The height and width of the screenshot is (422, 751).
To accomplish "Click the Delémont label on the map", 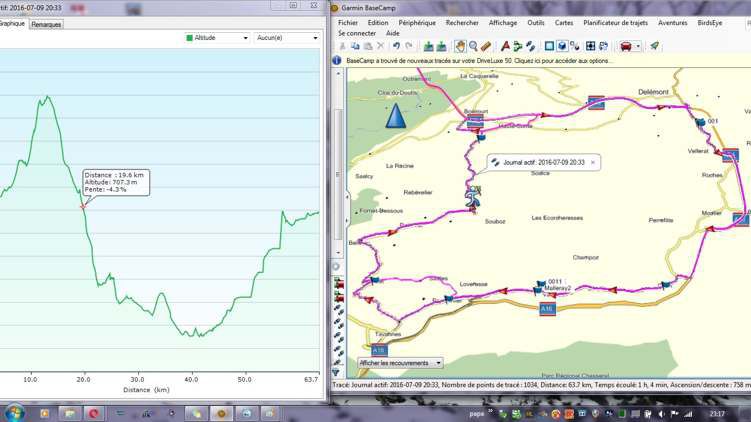I will [x=653, y=92].
